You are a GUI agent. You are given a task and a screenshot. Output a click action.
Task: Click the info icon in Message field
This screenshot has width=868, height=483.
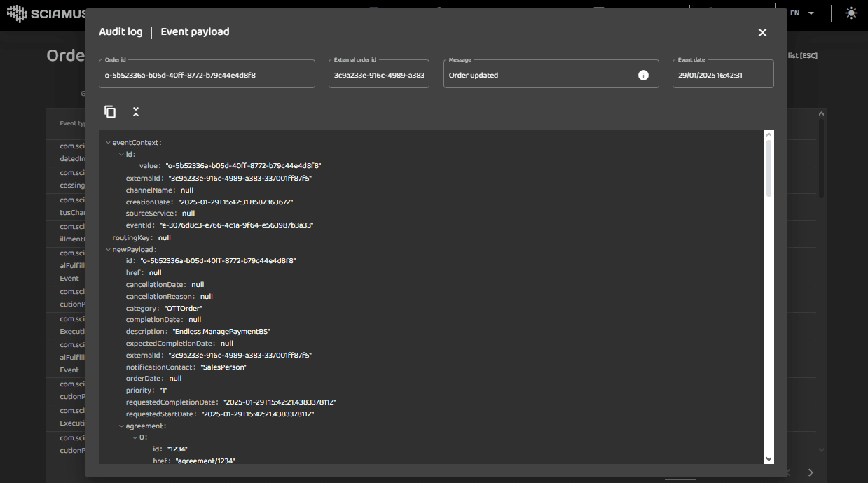tap(643, 76)
